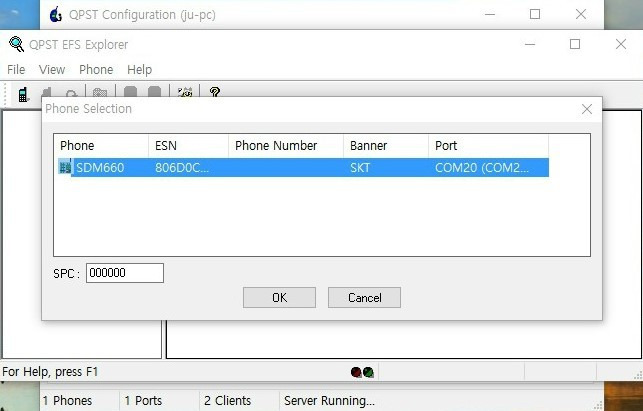Image resolution: width=643 pixels, height=411 pixels.
Task: Open the View menu
Action: pyautogui.click(x=52, y=70)
